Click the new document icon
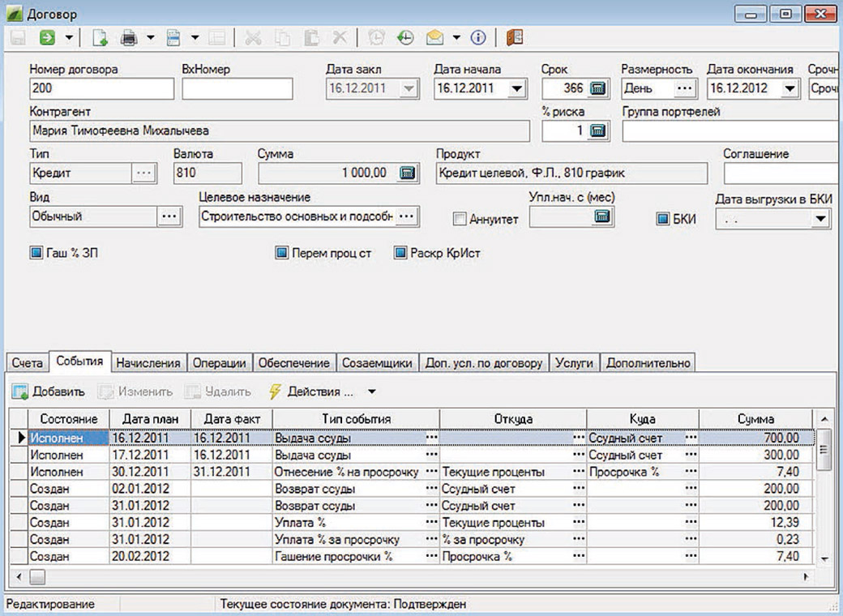Viewport: 843px width, 616px height. click(x=100, y=37)
